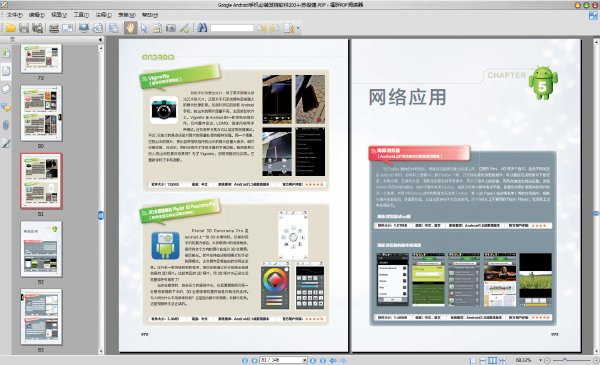This screenshot has height=365, width=600.
Task: Click the zoom in plus button
Action: point(596,360)
